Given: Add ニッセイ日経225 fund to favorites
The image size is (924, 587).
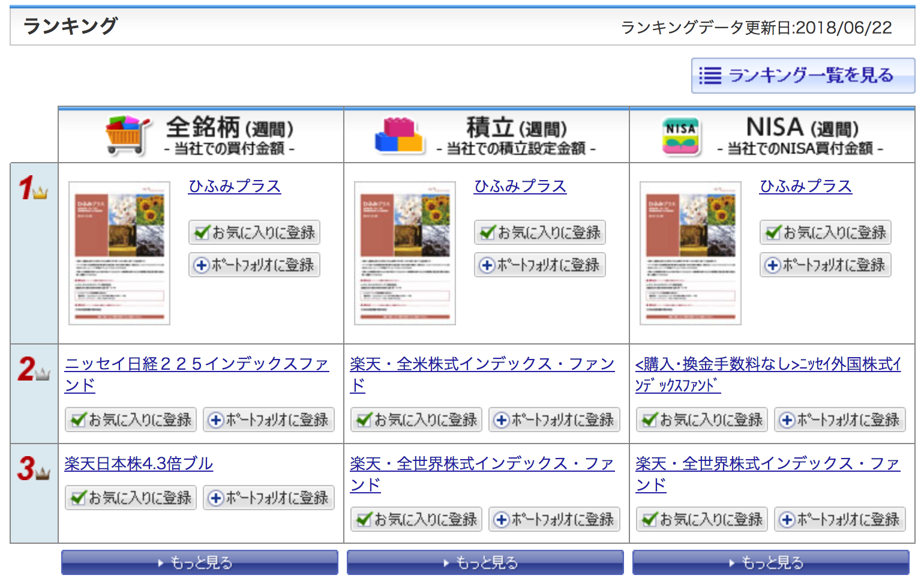Looking at the screenshot, I should tap(131, 420).
